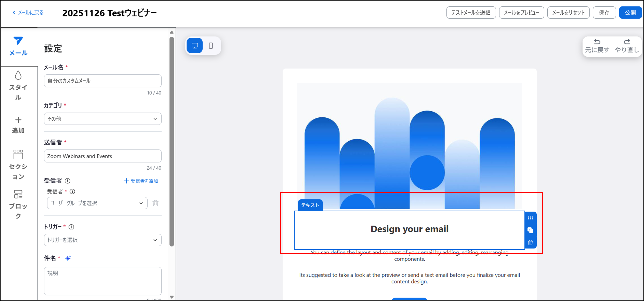Screen dimensions: 644x301
Task: Click the 件名 text area
Action: [103, 281]
